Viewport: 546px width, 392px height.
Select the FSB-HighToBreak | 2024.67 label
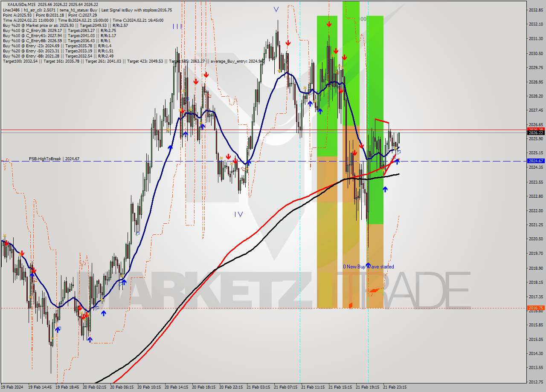coord(54,159)
